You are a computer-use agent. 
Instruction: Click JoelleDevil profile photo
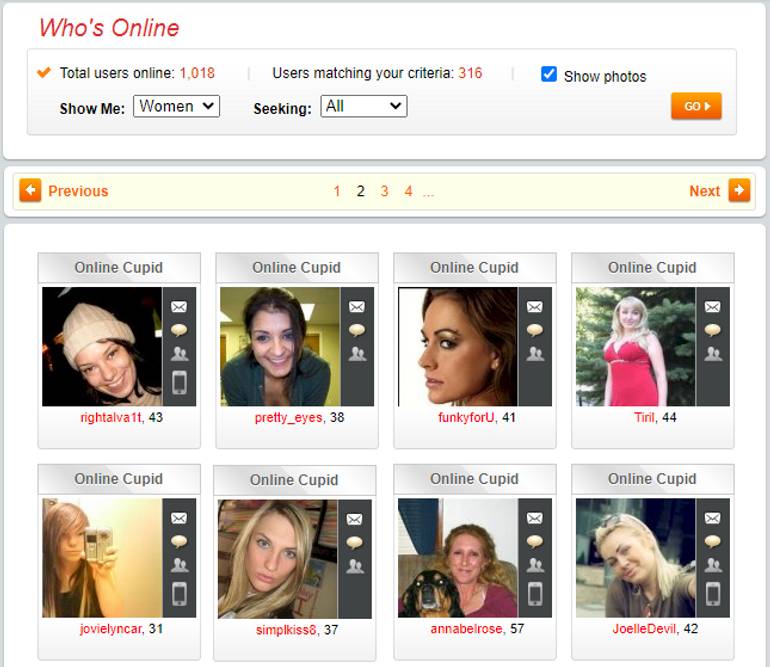[635, 558]
